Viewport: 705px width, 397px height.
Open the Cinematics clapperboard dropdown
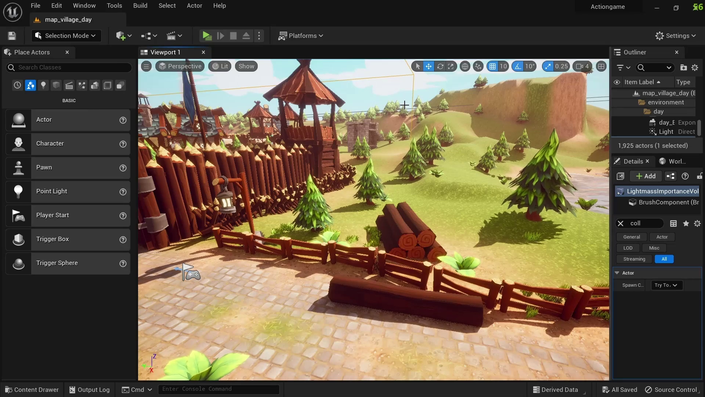tap(174, 36)
